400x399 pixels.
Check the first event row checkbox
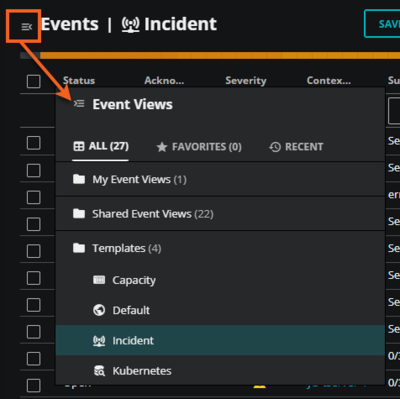click(34, 143)
